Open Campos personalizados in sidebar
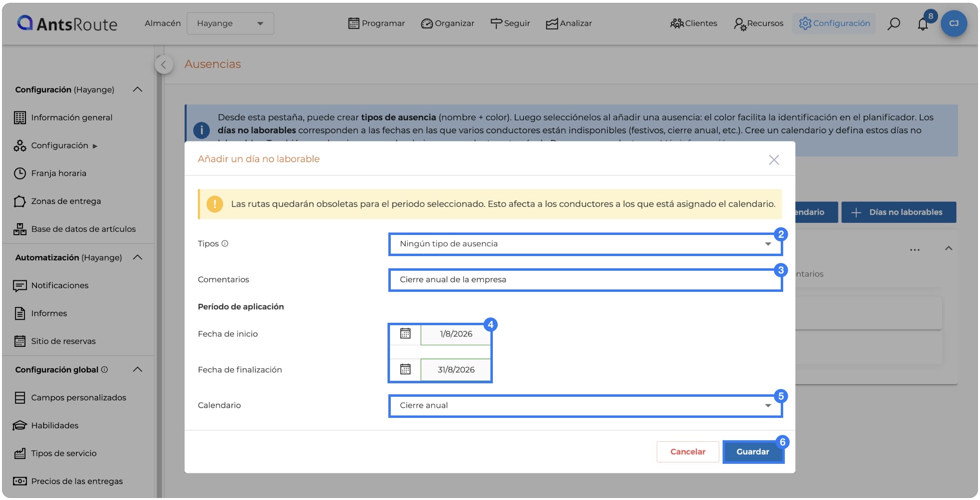 78,398
